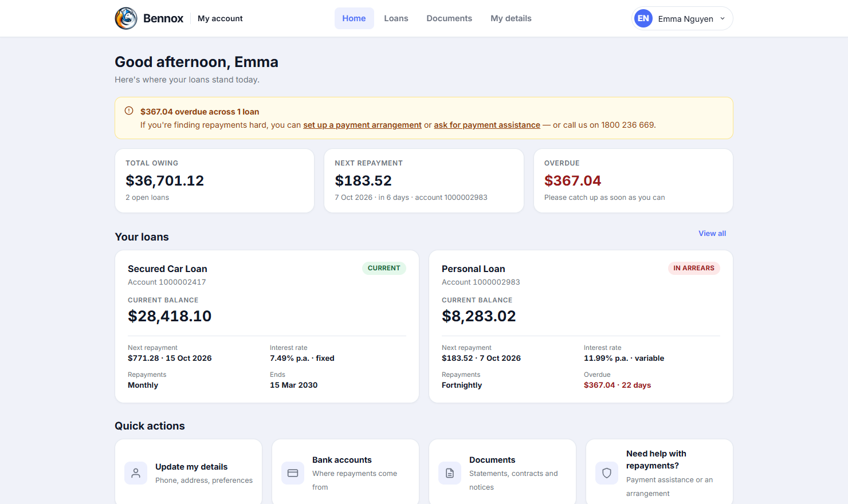Open the My details tab

coord(511,18)
